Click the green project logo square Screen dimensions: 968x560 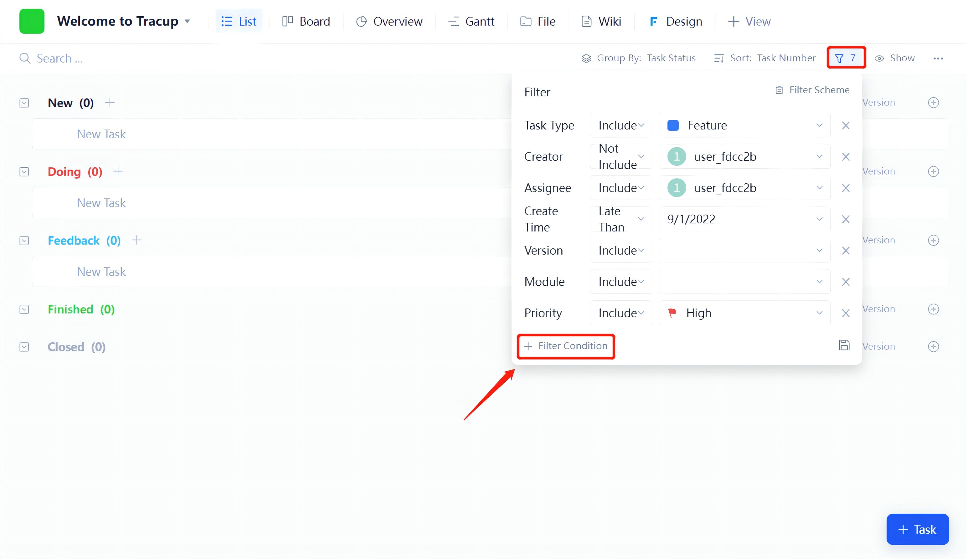[x=32, y=21]
